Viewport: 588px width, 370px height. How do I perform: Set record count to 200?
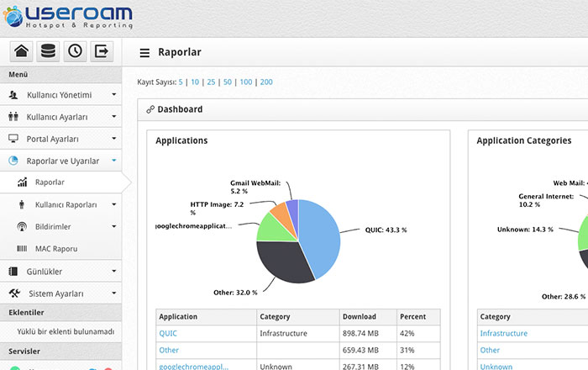point(266,82)
